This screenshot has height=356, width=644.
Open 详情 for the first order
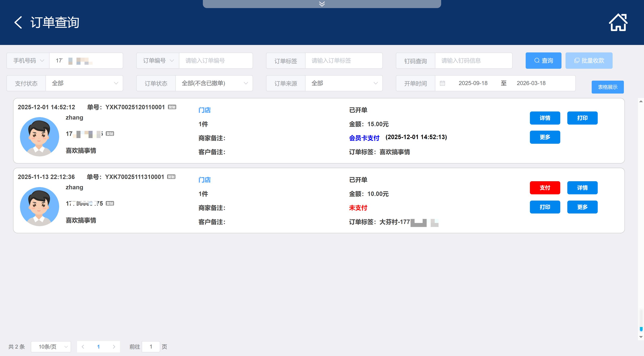point(545,118)
